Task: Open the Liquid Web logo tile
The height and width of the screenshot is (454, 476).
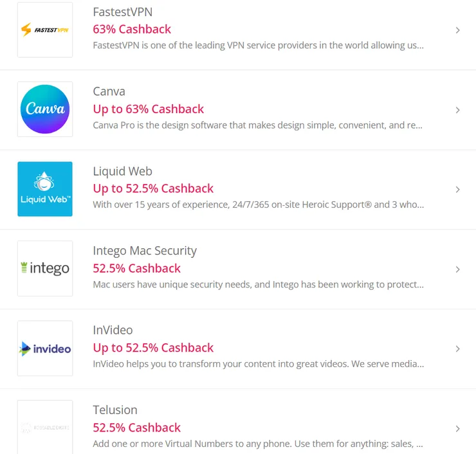Action: (45, 189)
